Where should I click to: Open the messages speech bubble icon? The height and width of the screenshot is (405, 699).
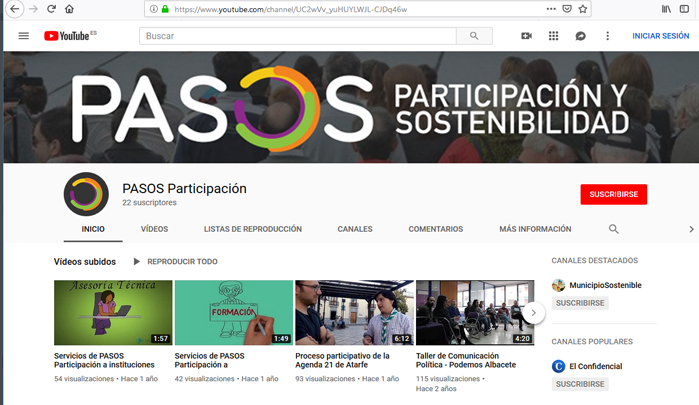click(580, 36)
